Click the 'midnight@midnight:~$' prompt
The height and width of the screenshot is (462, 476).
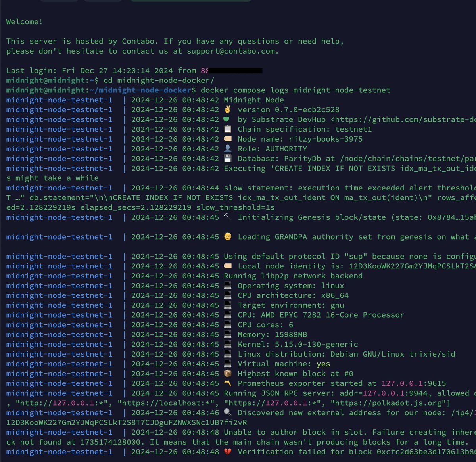coord(52,81)
